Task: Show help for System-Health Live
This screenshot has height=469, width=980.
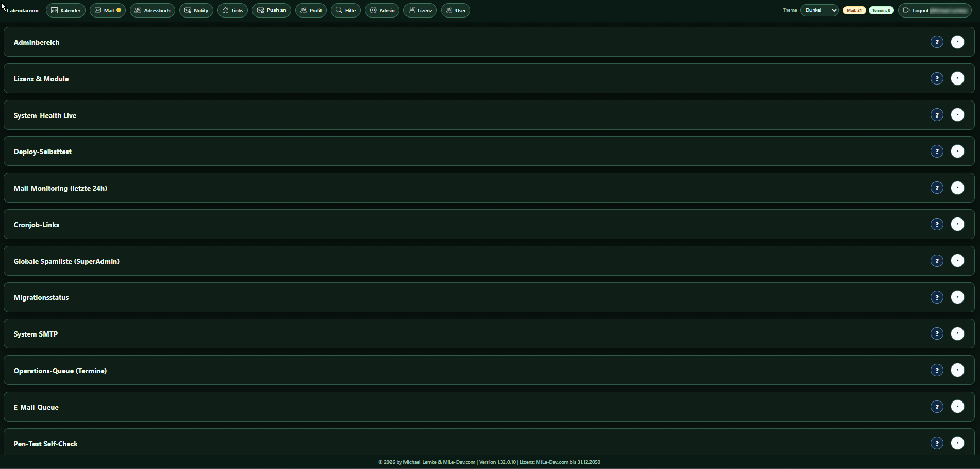Action: [937, 115]
